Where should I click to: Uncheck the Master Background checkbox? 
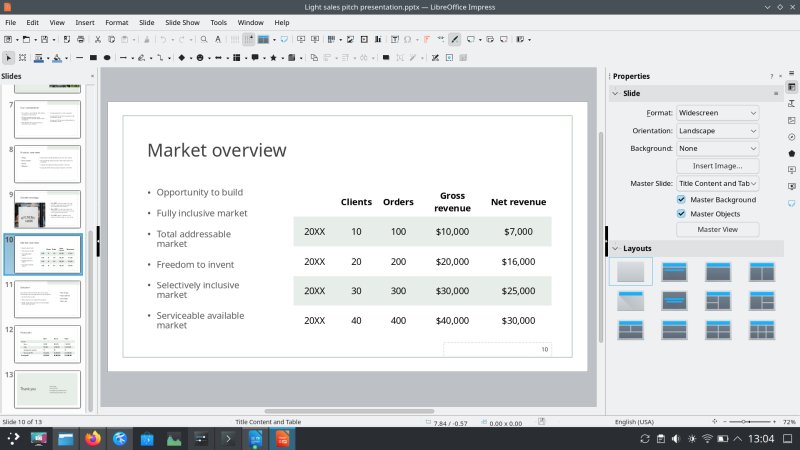[x=682, y=200]
